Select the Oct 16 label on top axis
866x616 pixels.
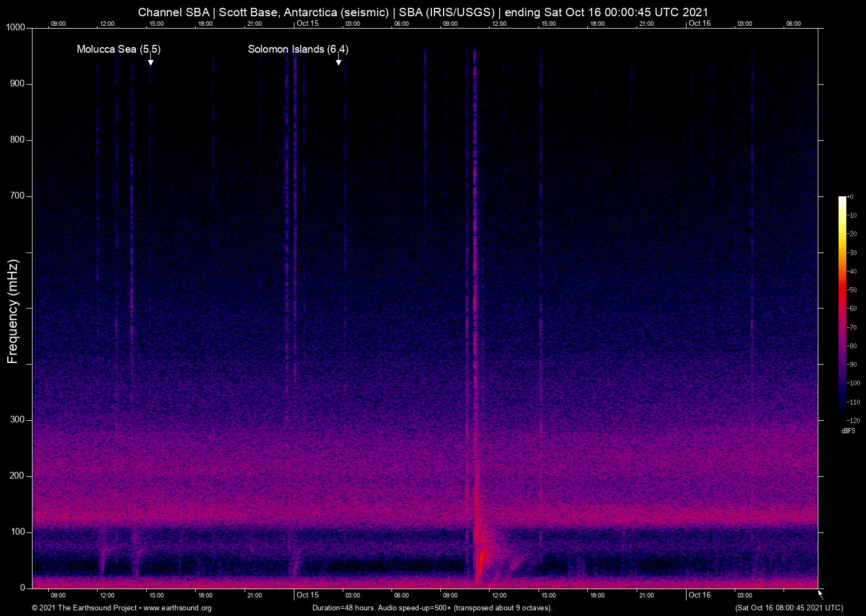(x=700, y=24)
